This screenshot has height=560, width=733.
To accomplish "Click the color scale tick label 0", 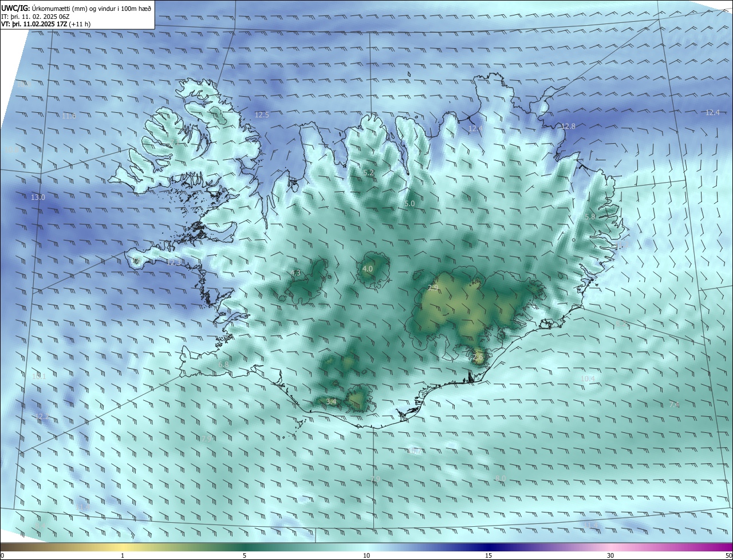I will click(x=2, y=556).
